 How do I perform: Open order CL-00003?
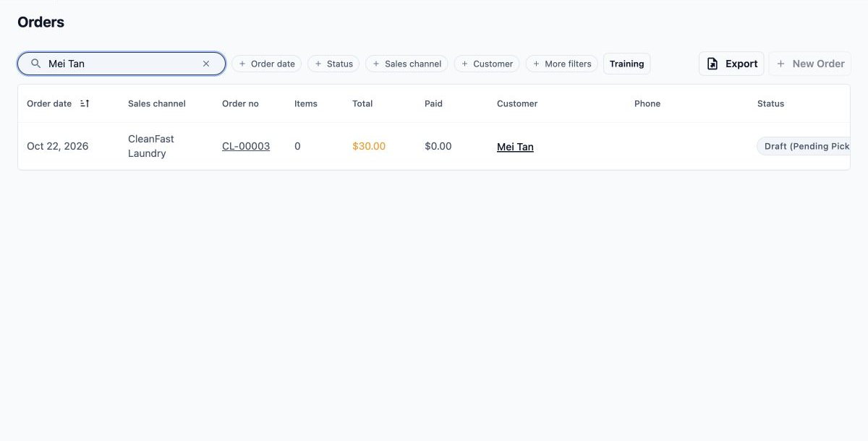(246, 146)
